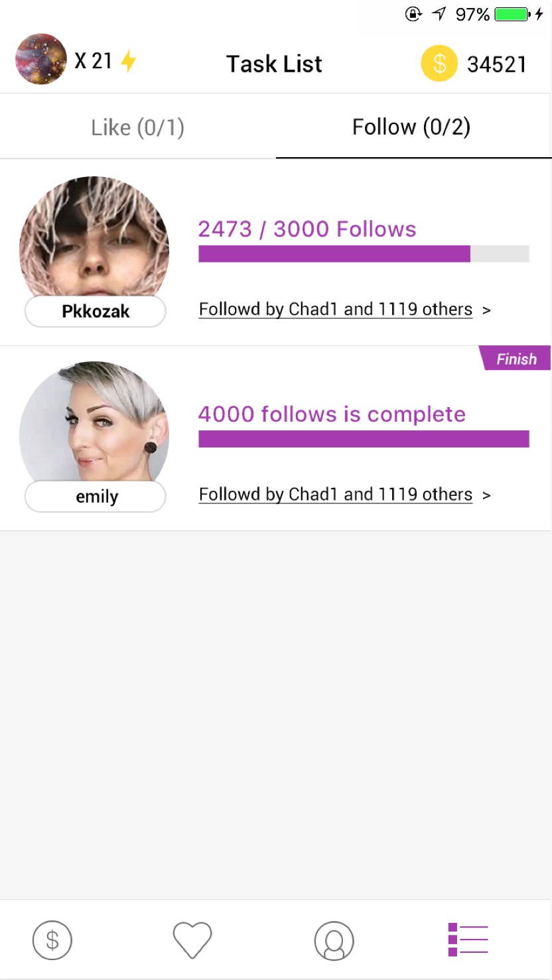This screenshot has width=552, height=980.
Task: Tap the yellow lightning bolt icon
Action: 128,62
